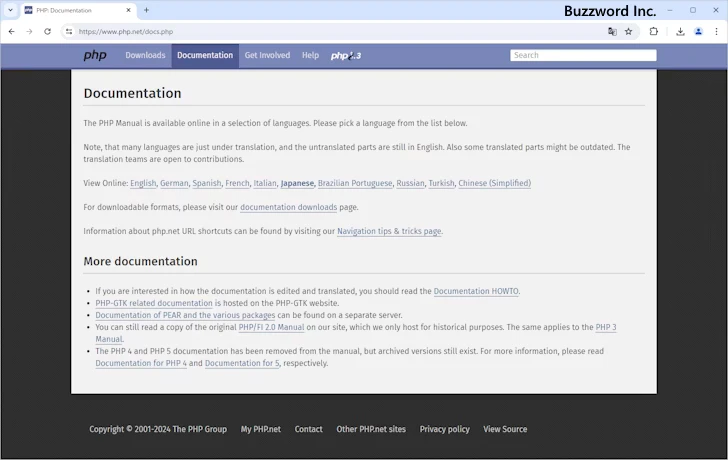
Task: Click the php 8.3 release logo
Action: click(x=346, y=56)
